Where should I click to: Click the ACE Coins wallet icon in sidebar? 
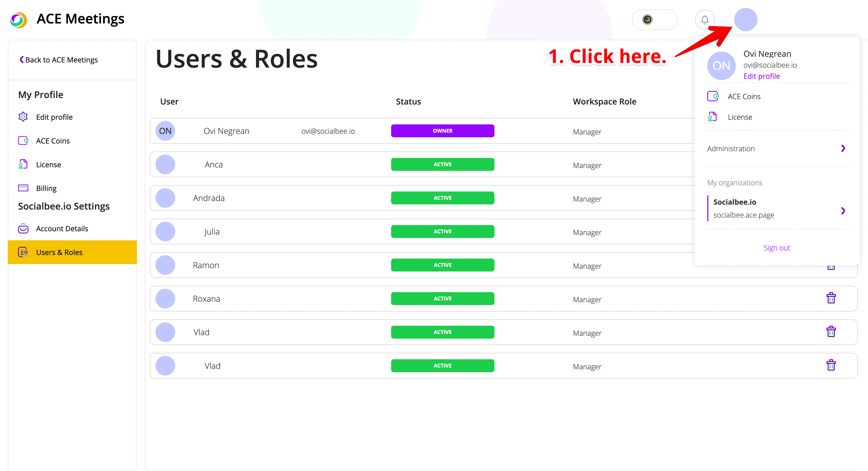click(23, 140)
